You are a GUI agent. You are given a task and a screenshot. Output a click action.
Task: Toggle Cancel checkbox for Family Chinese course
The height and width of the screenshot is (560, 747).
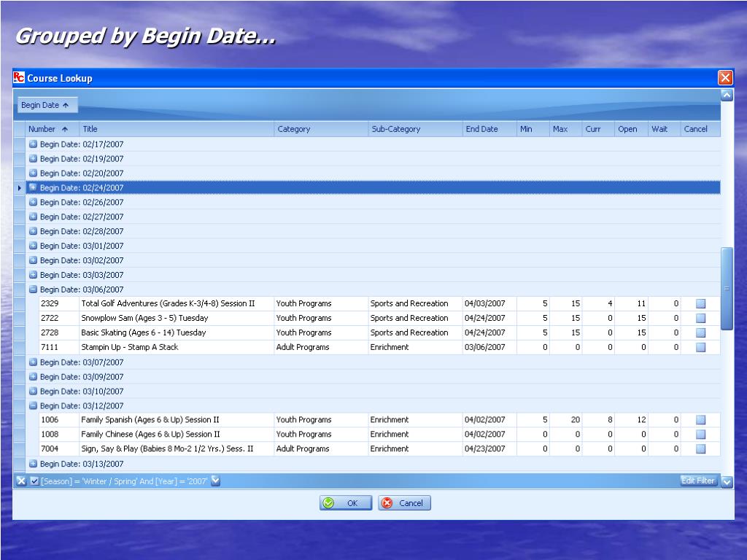[x=700, y=435]
